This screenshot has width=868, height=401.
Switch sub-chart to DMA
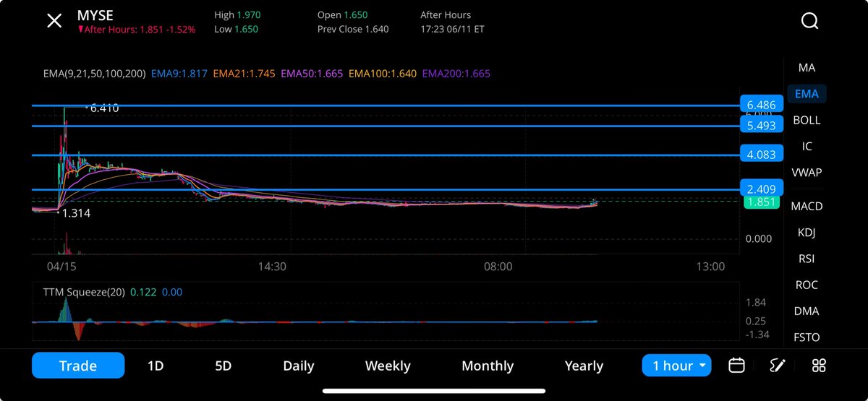[x=807, y=311]
